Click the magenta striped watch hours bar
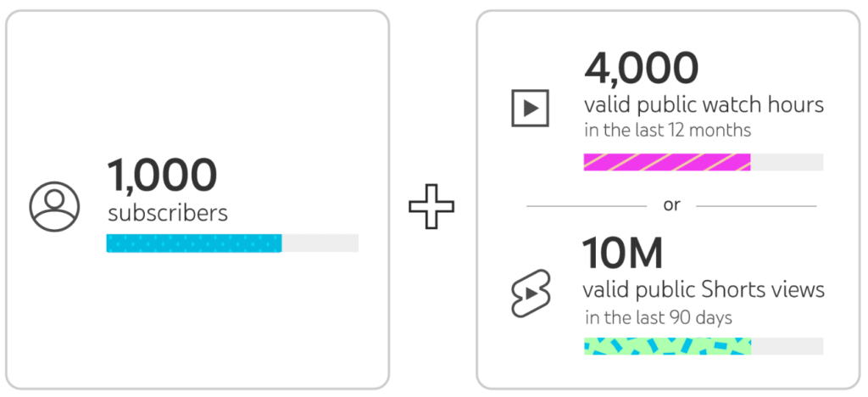The image size is (868, 397). [667, 162]
